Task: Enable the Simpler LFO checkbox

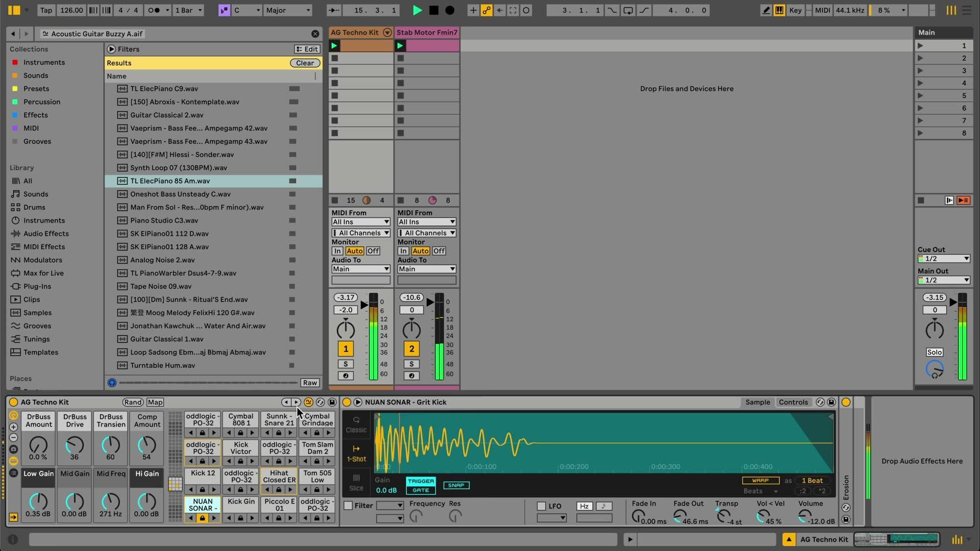Action: (542, 506)
